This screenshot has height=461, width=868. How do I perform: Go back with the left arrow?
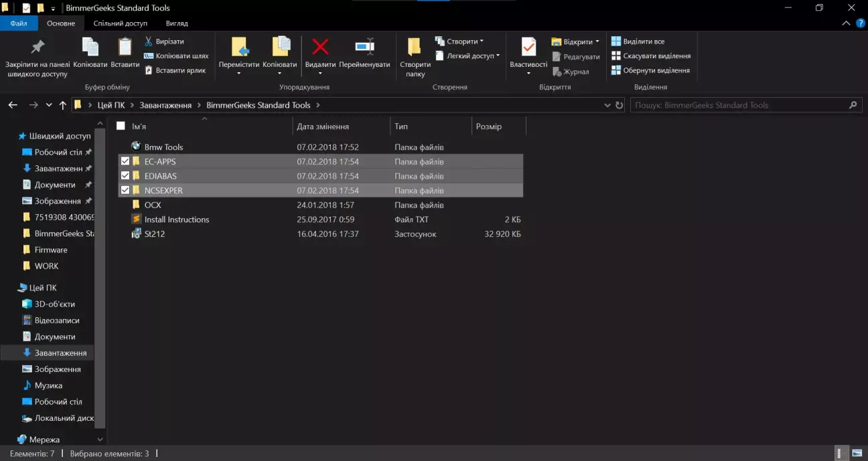(13, 105)
